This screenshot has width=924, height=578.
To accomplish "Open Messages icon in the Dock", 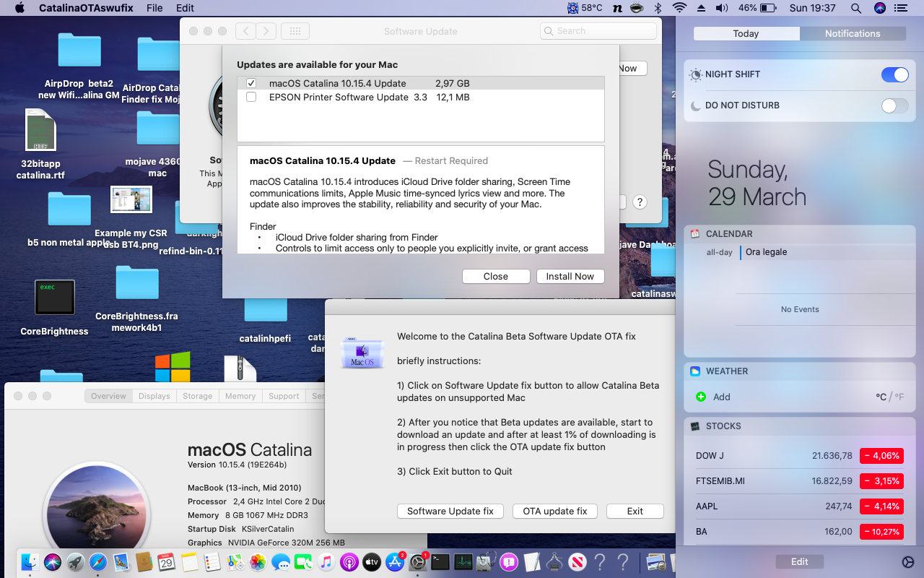I will (281, 561).
